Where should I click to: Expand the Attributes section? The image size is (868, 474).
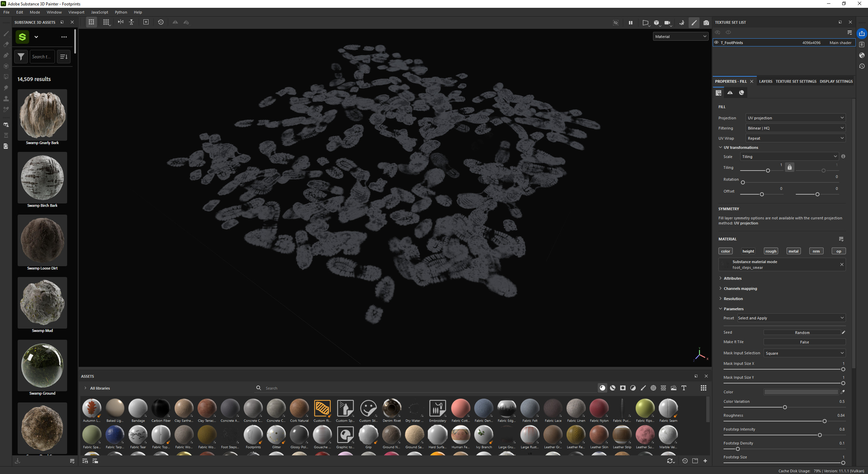[x=732, y=278]
